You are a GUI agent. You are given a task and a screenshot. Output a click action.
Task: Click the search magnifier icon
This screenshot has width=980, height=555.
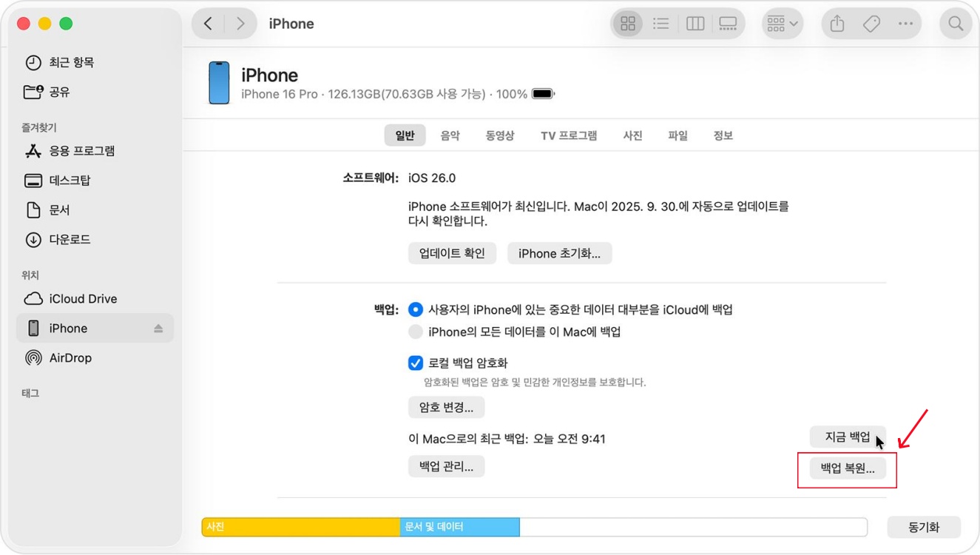click(956, 24)
